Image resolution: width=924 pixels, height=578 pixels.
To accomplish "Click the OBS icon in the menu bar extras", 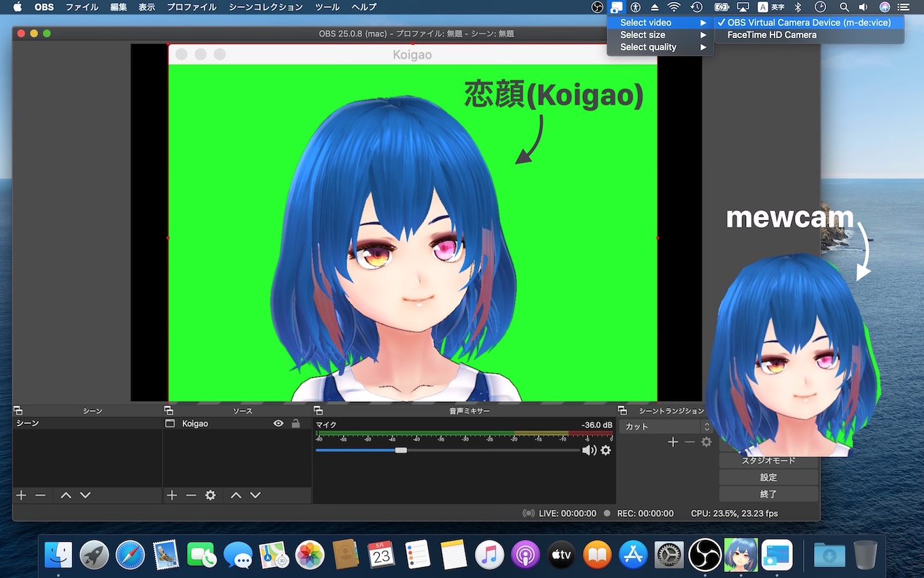I will tap(597, 7).
